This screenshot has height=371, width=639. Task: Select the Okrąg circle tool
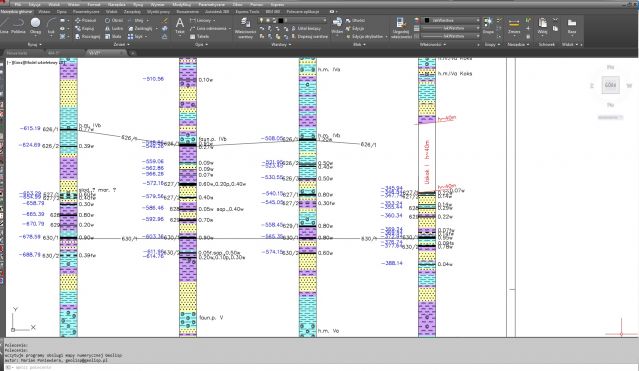click(35, 25)
